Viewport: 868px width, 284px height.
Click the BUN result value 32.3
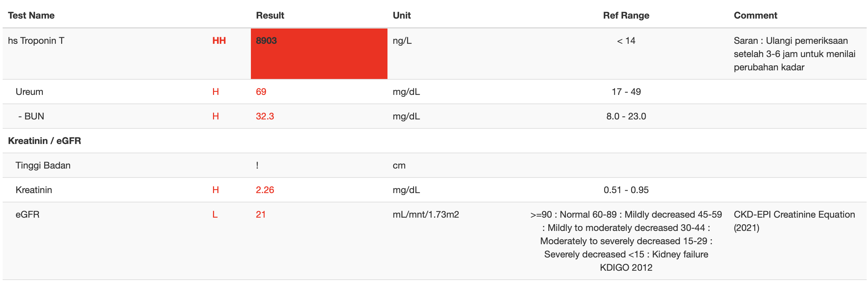tap(265, 116)
